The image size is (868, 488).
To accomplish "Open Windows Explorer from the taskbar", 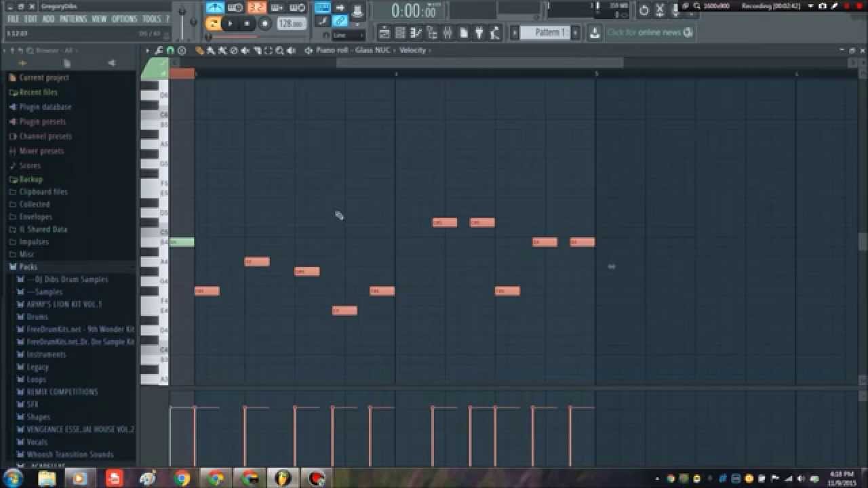I will pos(46,479).
